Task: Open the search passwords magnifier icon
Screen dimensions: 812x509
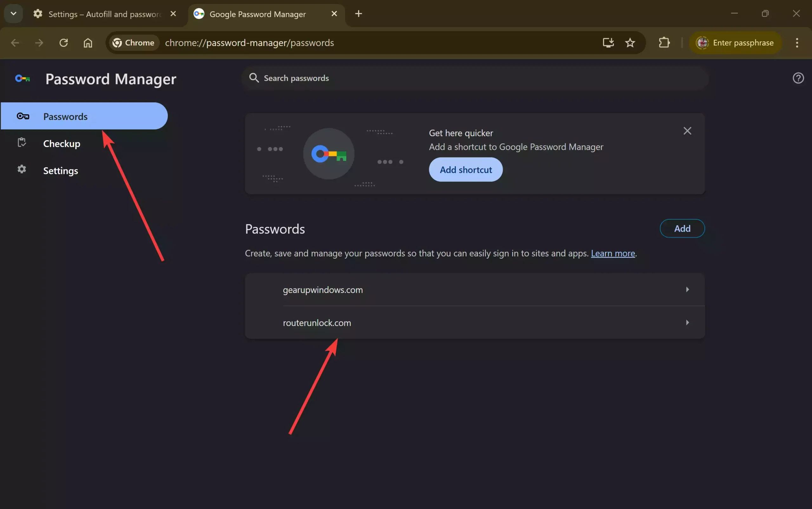Action: pyautogui.click(x=254, y=78)
